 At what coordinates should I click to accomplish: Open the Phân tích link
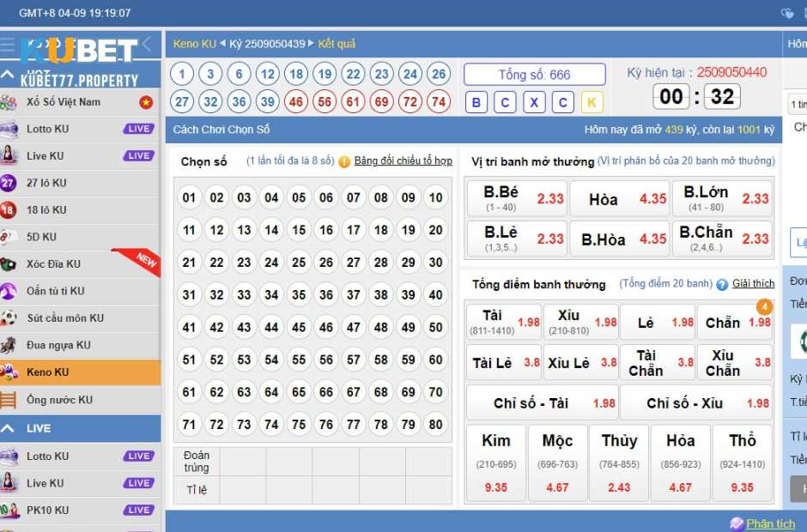pos(770,523)
